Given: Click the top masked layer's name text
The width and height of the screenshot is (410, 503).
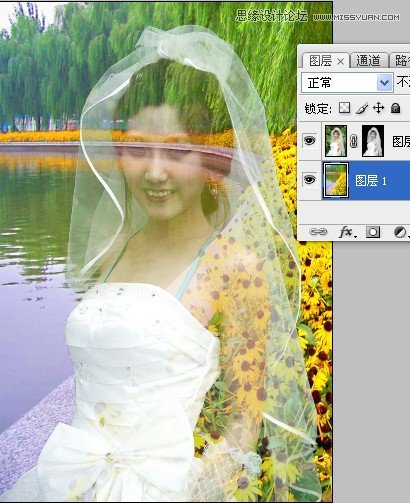Looking at the screenshot, I should point(401,141).
